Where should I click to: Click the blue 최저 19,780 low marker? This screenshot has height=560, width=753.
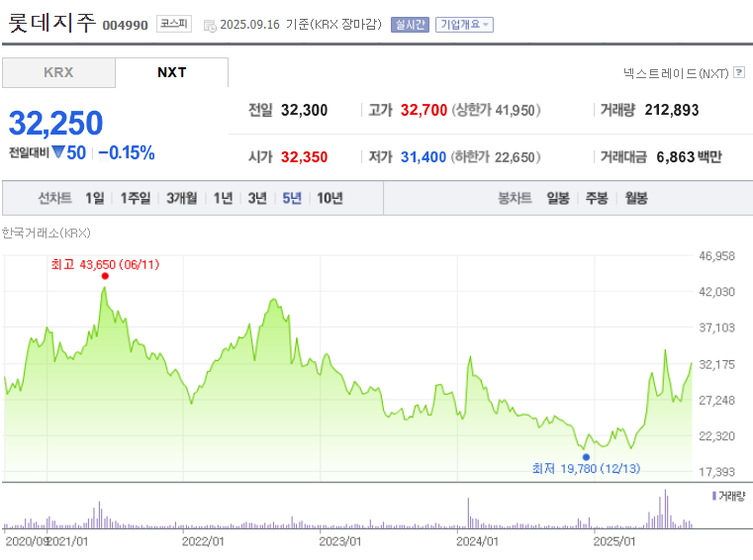586,457
